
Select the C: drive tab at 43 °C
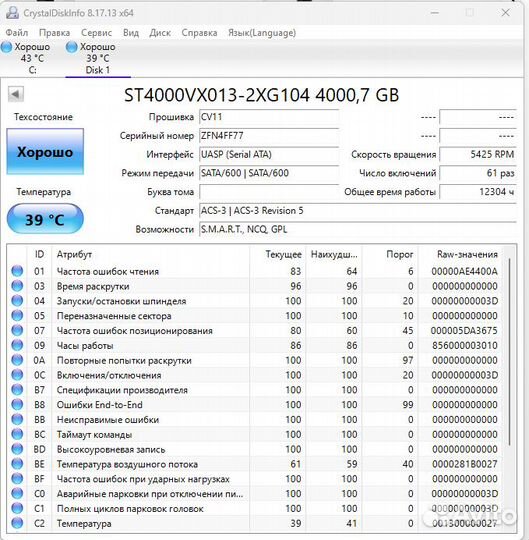32,58
